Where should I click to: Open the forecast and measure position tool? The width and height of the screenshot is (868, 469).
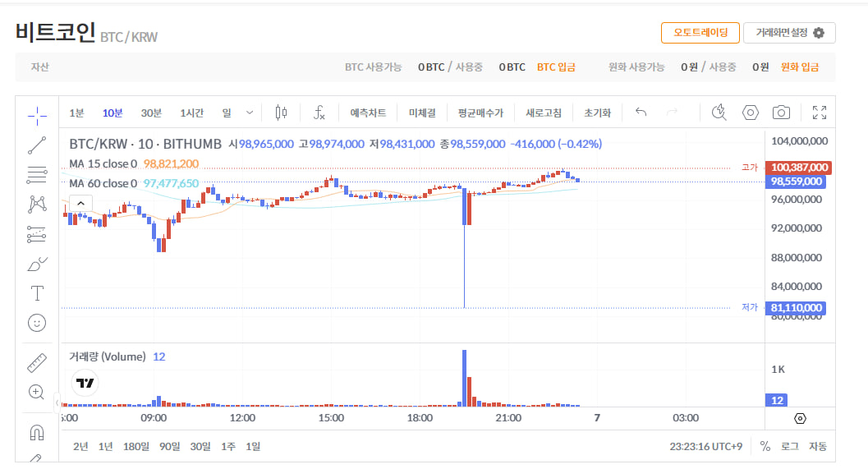click(37, 234)
